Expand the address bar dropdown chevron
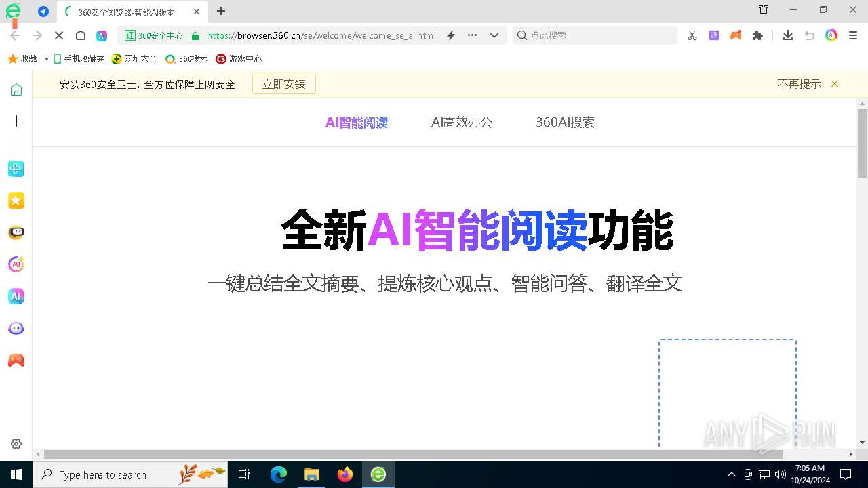 [494, 35]
